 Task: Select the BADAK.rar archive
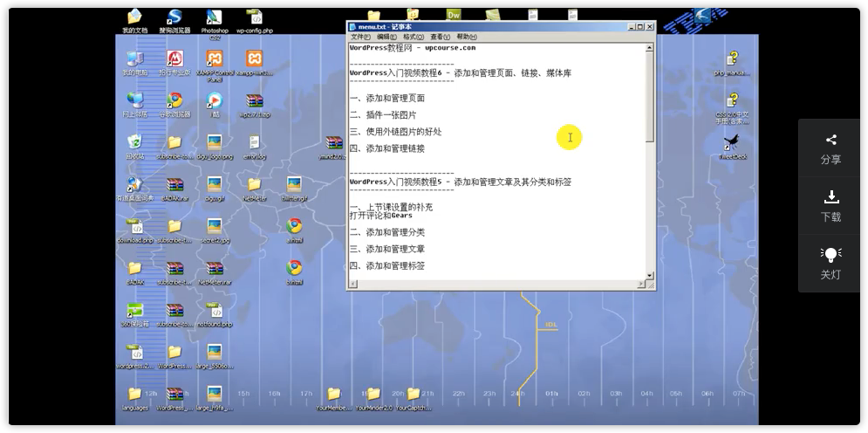(x=174, y=189)
